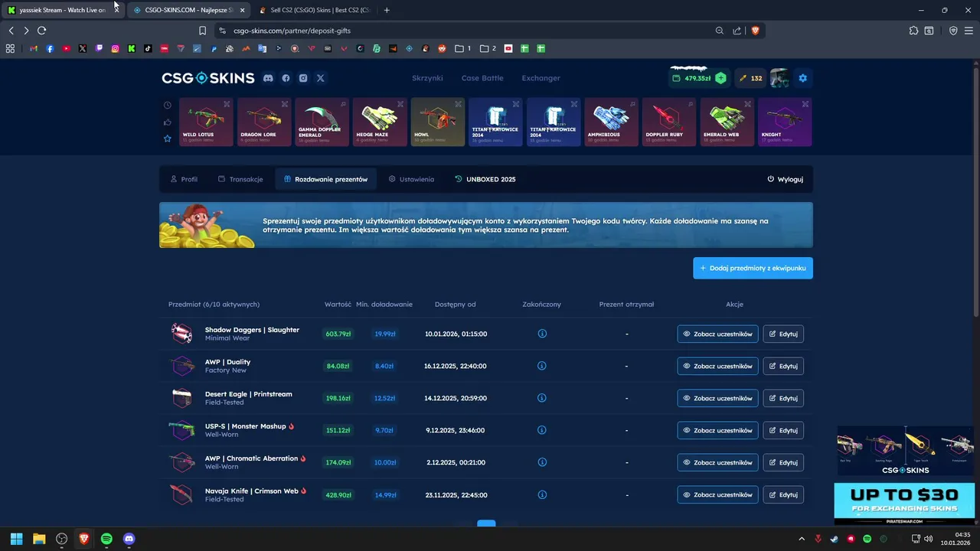Open the Ustawienia tab
The image size is (980, 551).
coord(411,179)
